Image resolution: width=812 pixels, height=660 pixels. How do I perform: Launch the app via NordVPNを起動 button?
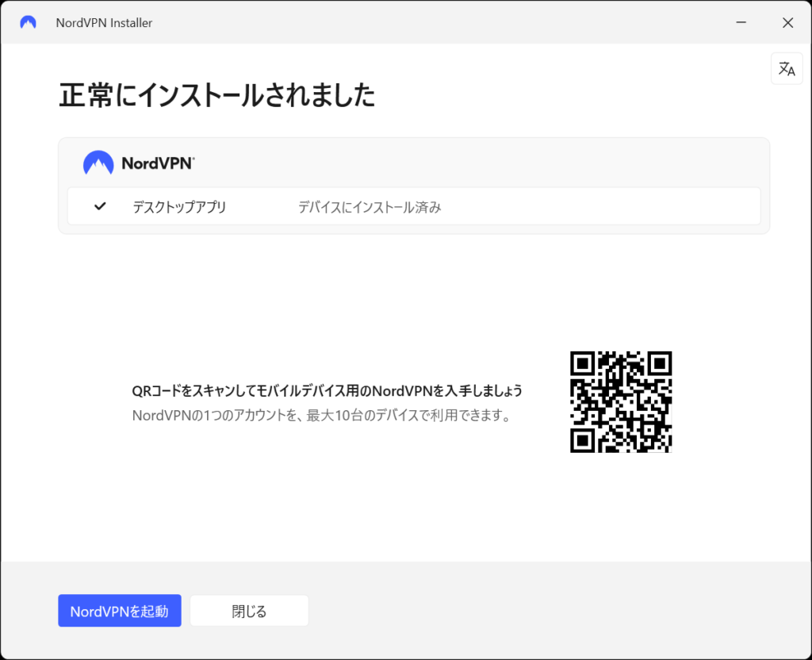point(120,611)
